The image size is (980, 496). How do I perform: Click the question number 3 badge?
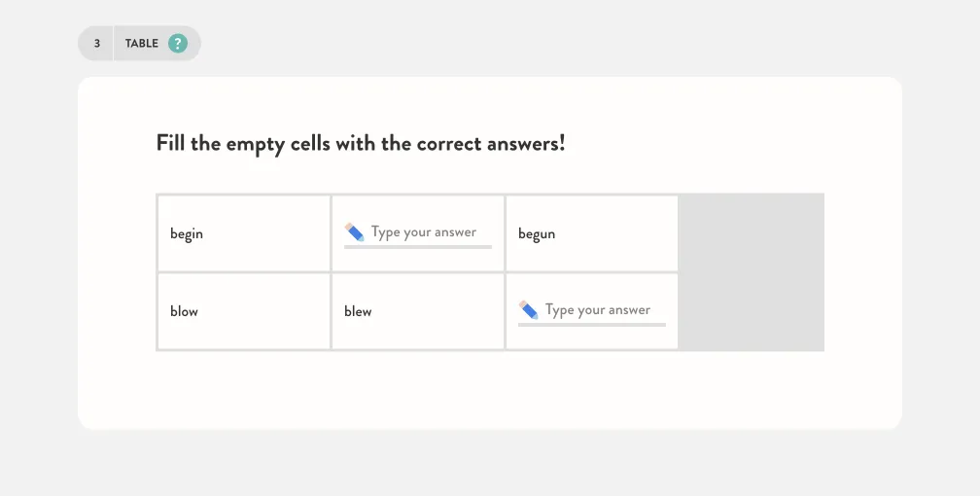click(97, 43)
